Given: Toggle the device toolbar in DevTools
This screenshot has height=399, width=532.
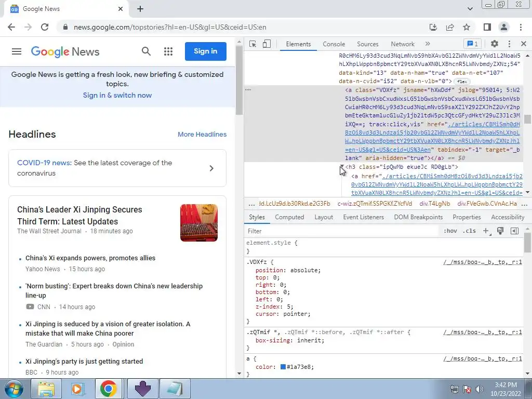Looking at the screenshot, I should pyautogui.click(x=267, y=44).
